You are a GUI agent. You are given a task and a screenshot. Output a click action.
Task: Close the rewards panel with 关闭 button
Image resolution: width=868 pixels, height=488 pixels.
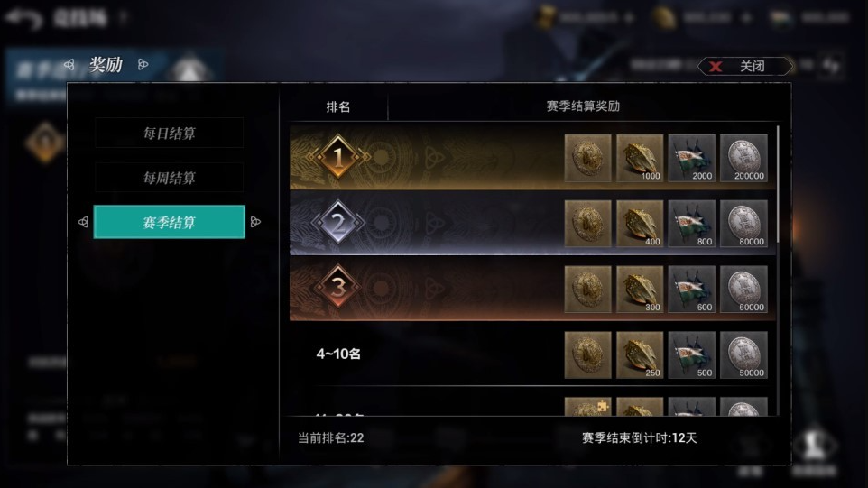click(x=745, y=67)
